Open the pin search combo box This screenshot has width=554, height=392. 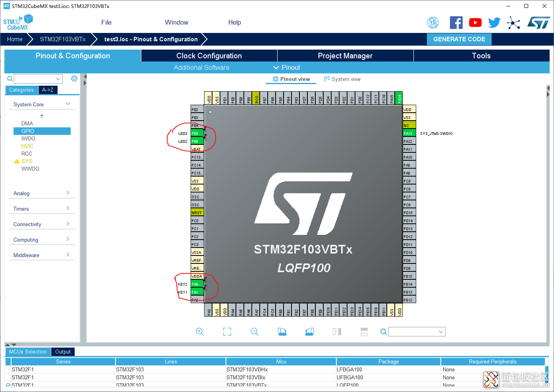point(417,332)
